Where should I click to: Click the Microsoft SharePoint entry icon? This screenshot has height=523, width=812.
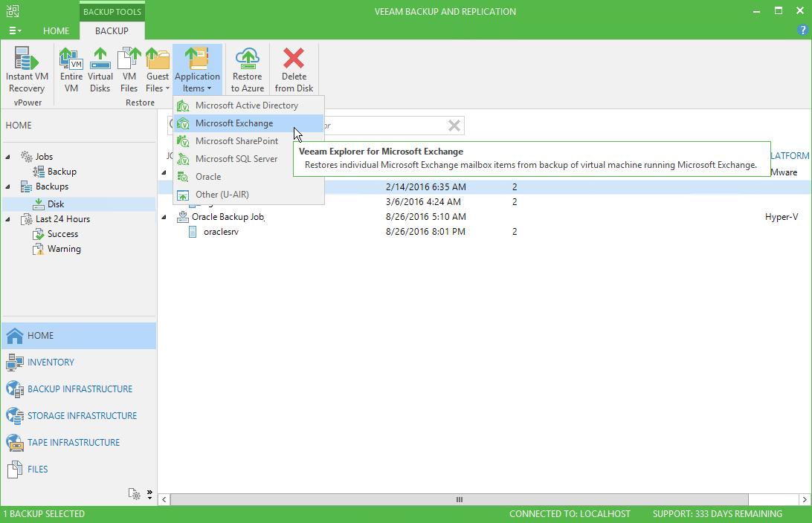(x=183, y=141)
